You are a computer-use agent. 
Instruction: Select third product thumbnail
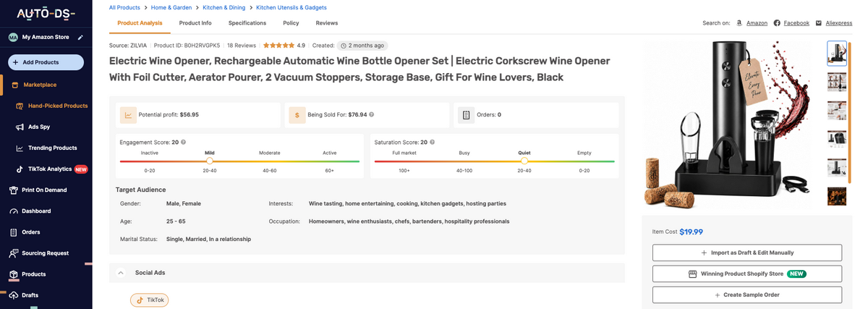click(836, 110)
